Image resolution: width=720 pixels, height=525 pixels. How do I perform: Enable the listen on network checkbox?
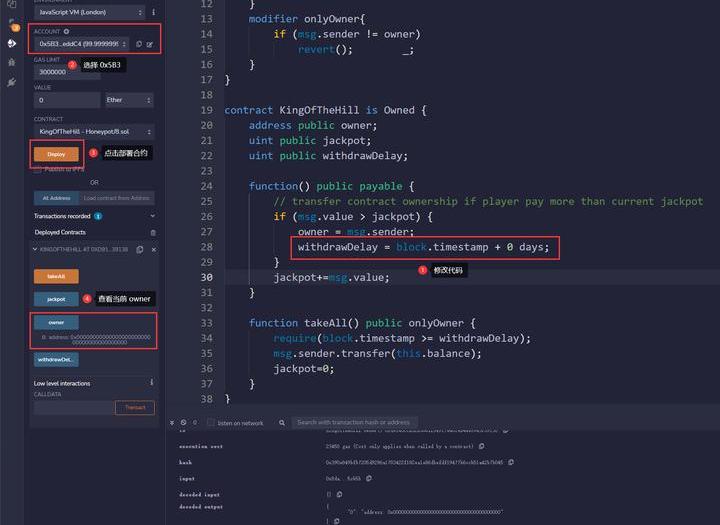(210, 423)
